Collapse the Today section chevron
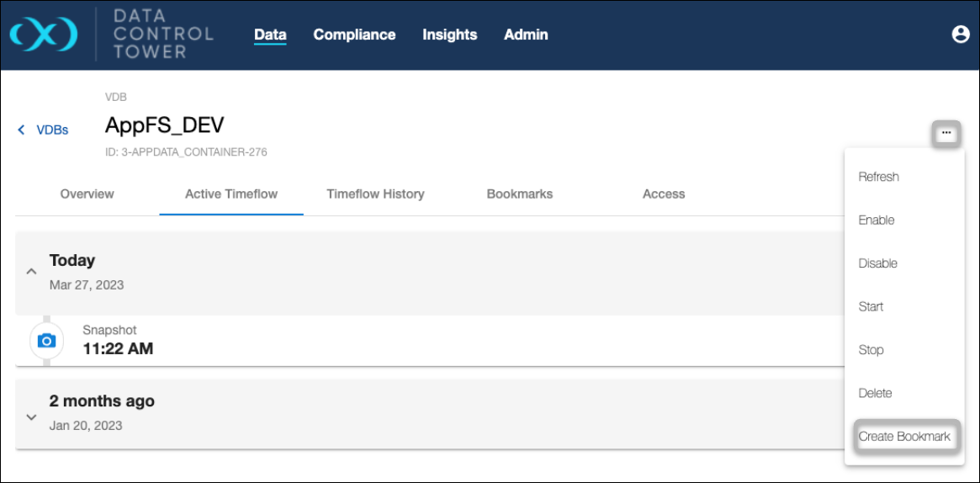 (x=31, y=272)
